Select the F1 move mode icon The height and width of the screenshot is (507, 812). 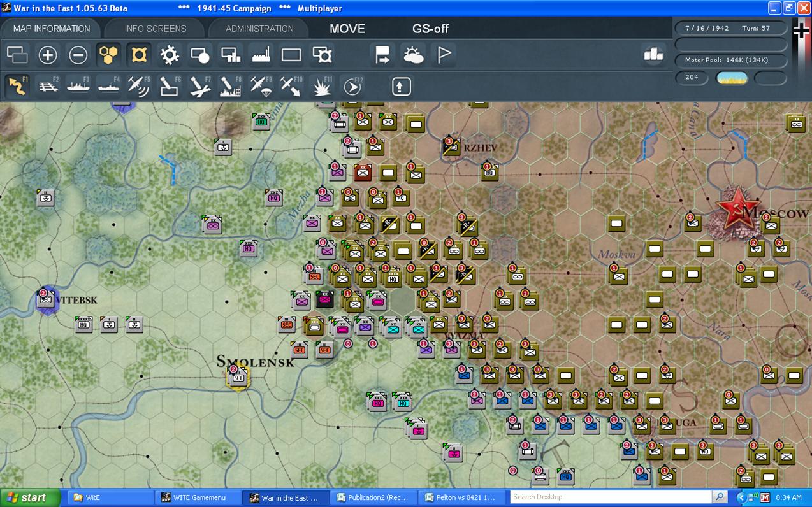point(17,86)
